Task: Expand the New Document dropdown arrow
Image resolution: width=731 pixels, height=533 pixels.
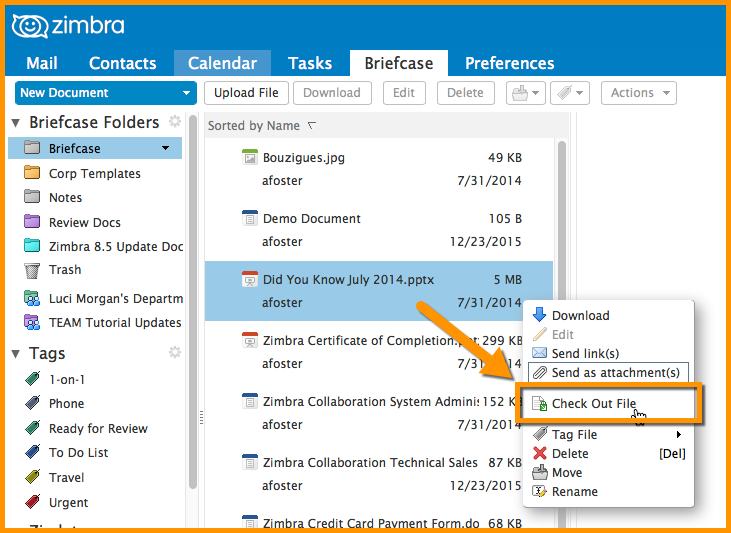Action: pos(186,93)
